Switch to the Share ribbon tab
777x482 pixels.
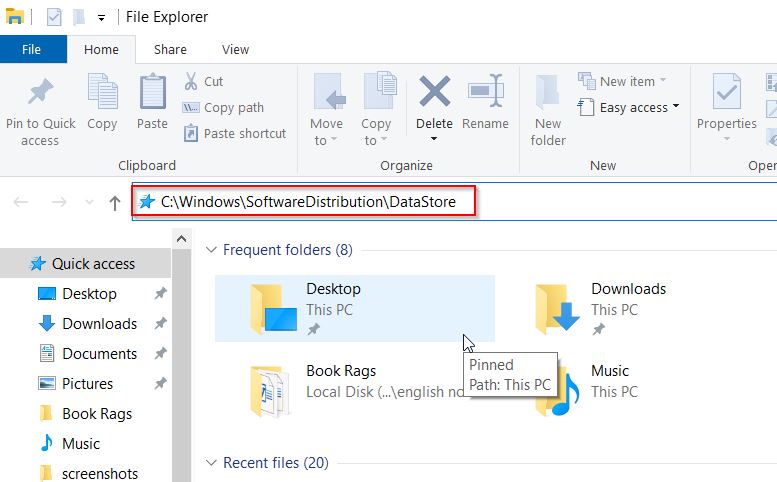point(170,50)
